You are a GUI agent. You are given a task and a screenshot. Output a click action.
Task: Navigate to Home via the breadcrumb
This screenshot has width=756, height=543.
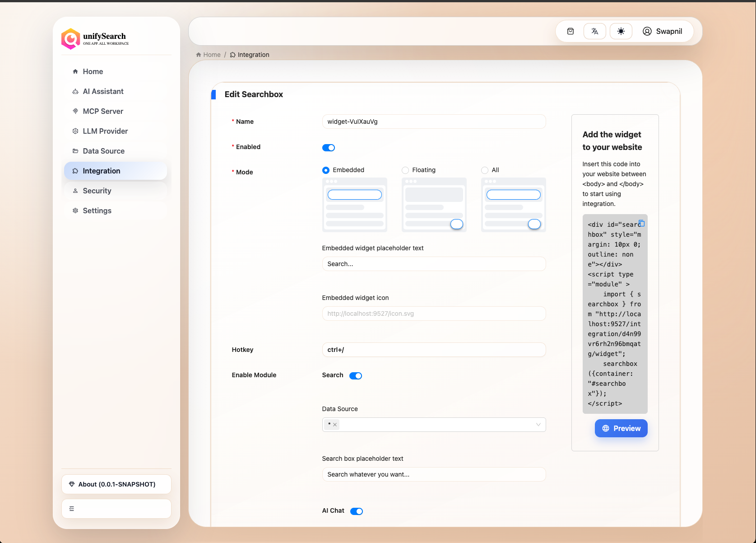point(208,54)
